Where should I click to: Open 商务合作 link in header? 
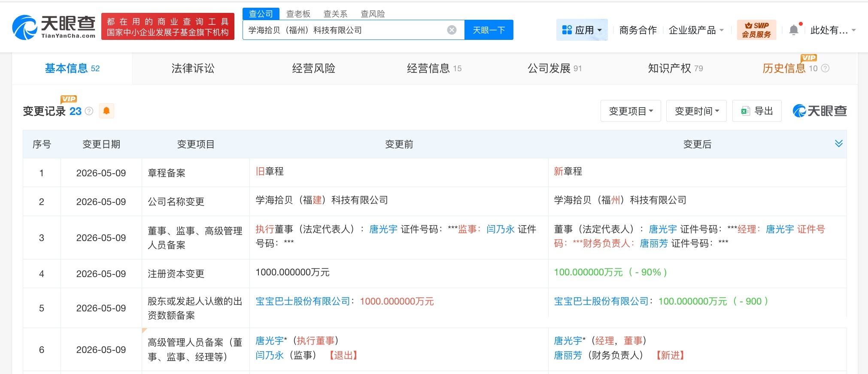[x=638, y=30]
